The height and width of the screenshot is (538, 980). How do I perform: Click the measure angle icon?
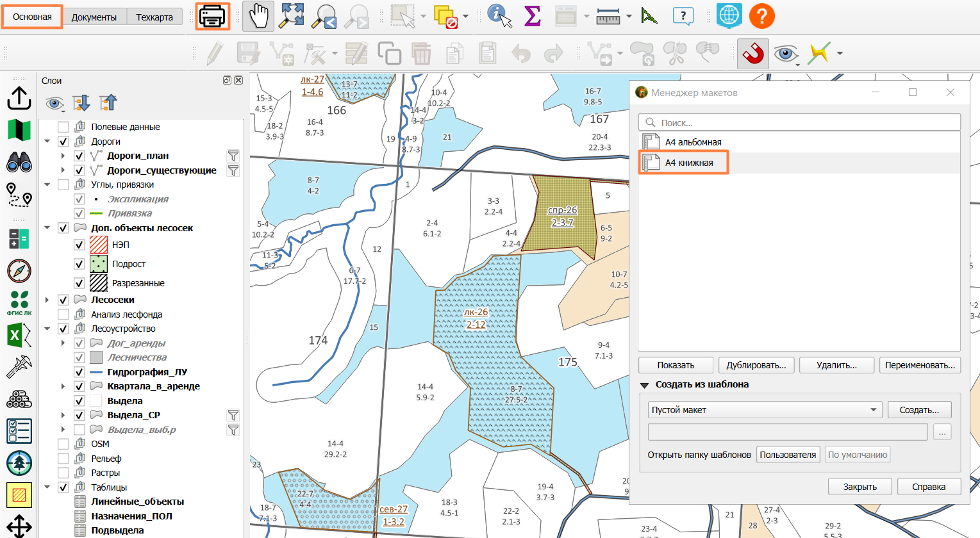pyautogui.click(x=649, y=17)
